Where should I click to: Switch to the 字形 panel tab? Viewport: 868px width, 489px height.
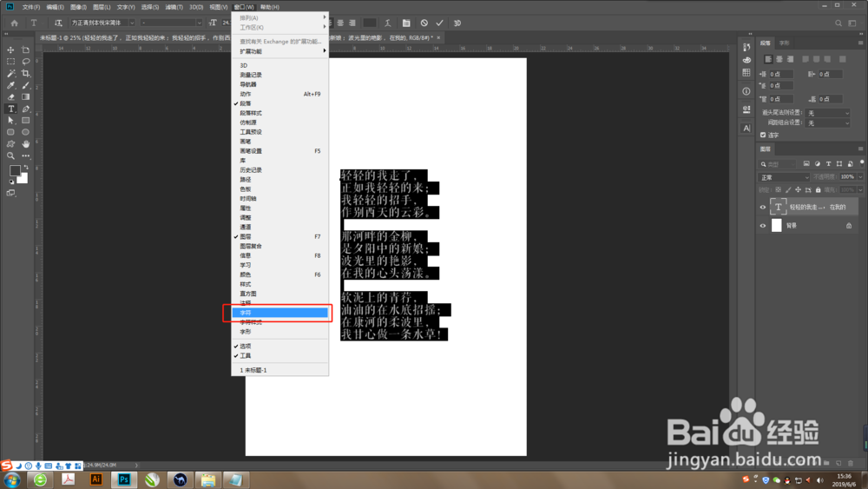[x=785, y=43]
